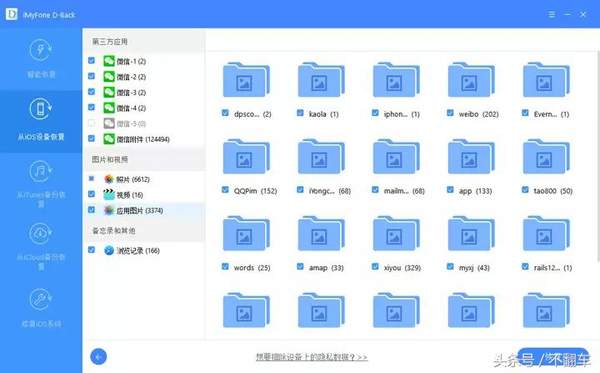Open the amap (33) folder icon

coord(321,234)
